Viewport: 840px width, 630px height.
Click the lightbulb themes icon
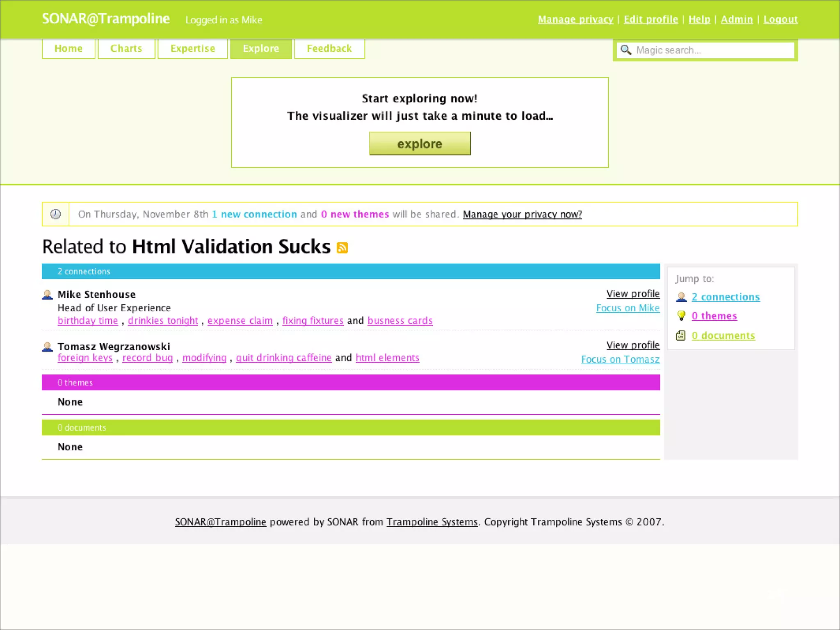tap(681, 316)
